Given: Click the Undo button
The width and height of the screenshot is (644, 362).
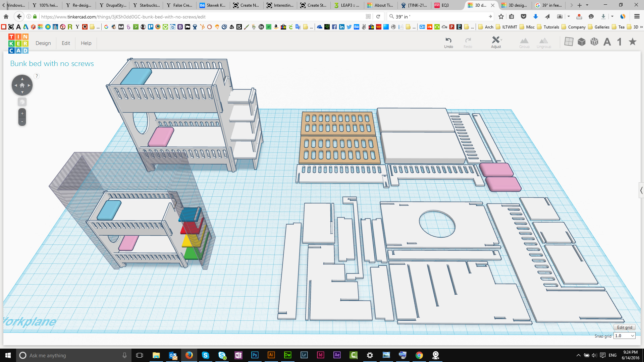Looking at the screenshot, I should click(x=448, y=43).
